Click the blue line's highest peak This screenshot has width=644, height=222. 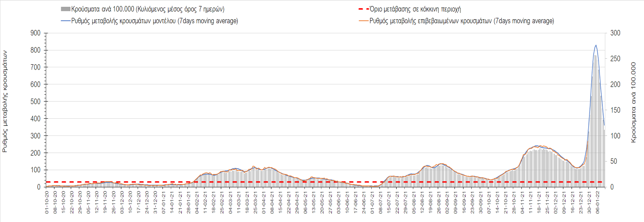pos(596,45)
